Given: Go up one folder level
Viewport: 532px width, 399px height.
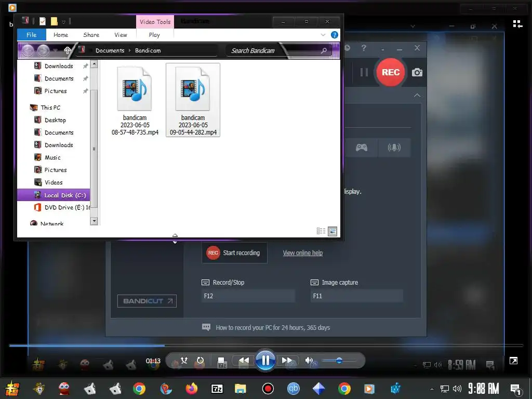Looking at the screenshot, I should click(67, 50).
